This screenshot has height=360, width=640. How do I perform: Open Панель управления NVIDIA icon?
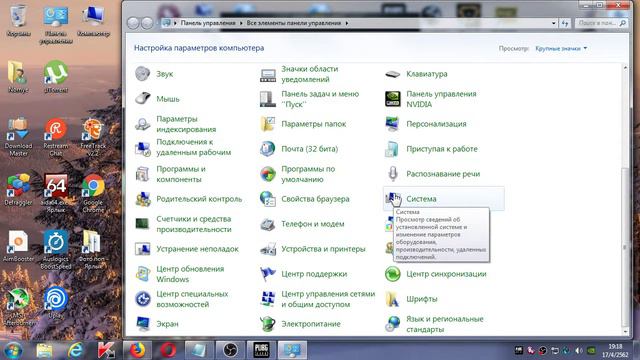393,99
